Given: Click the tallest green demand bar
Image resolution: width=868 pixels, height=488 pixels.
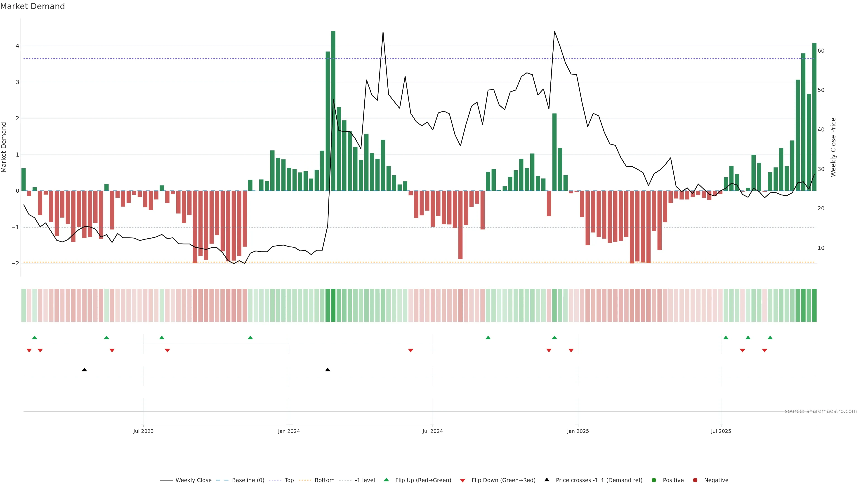Looking at the screenshot, I should click(x=333, y=111).
